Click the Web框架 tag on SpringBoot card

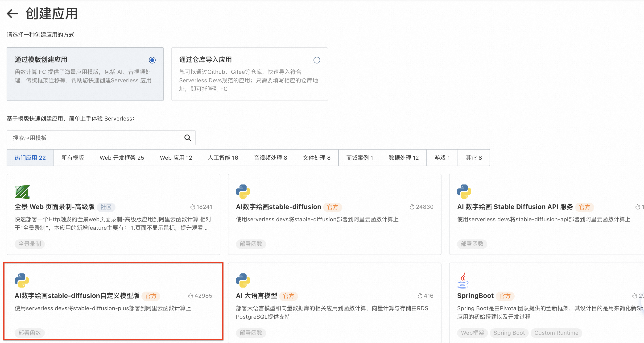click(x=472, y=333)
